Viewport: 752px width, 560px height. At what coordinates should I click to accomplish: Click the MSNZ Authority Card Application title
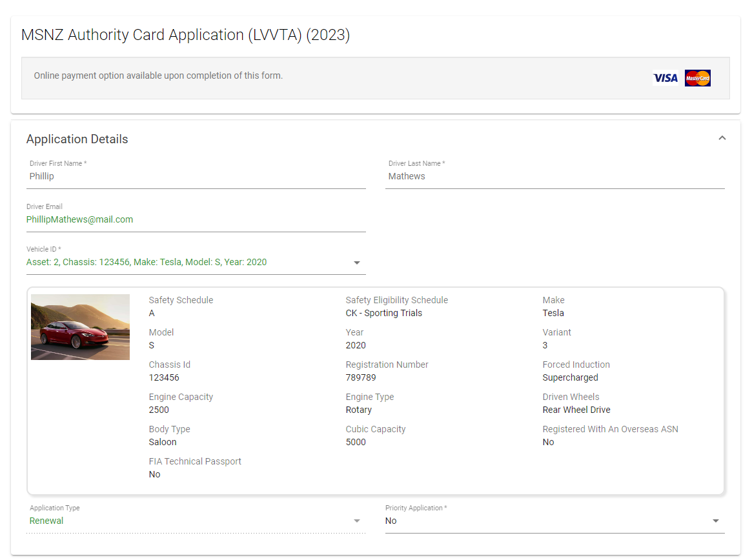coord(186,35)
